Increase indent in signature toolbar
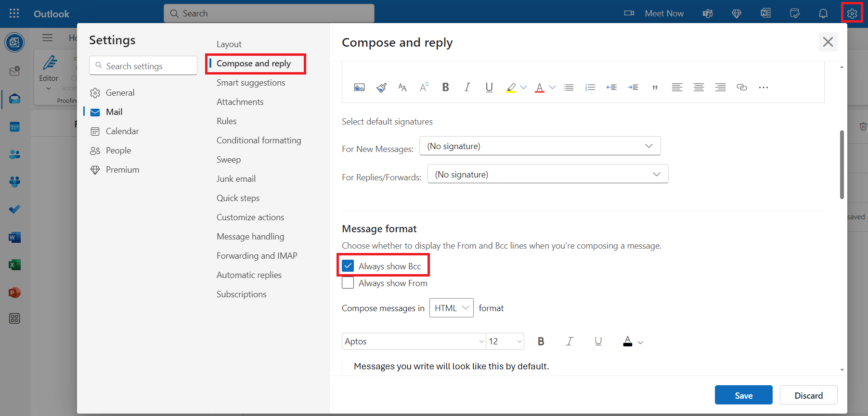 pyautogui.click(x=634, y=87)
